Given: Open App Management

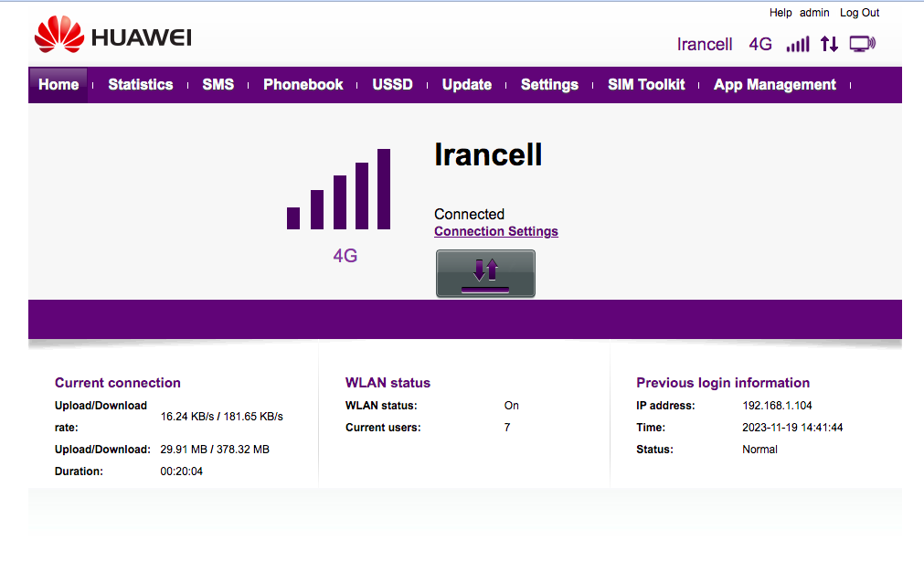Looking at the screenshot, I should tap(774, 85).
